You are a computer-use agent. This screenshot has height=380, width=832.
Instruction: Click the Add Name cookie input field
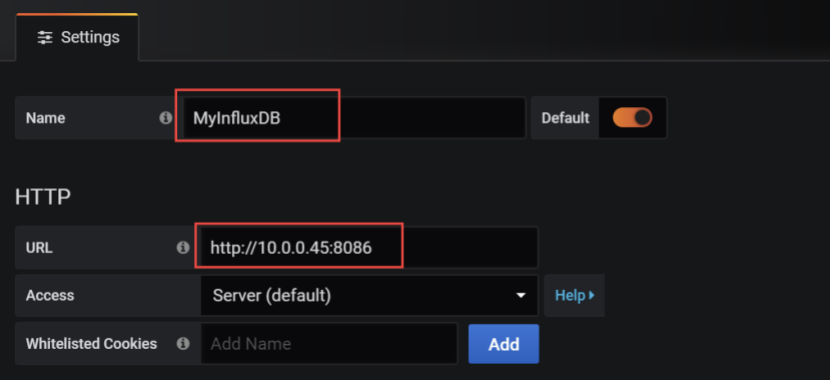click(329, 343)
